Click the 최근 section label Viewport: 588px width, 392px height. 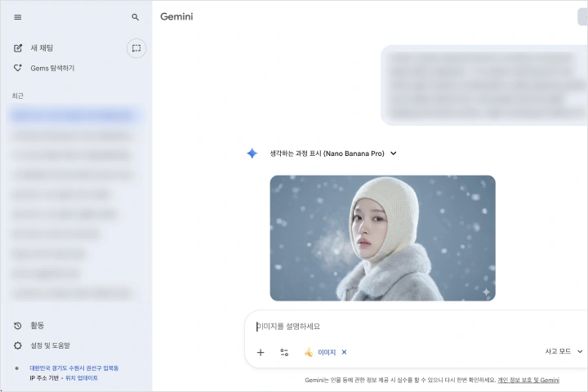tap(18, 96)
